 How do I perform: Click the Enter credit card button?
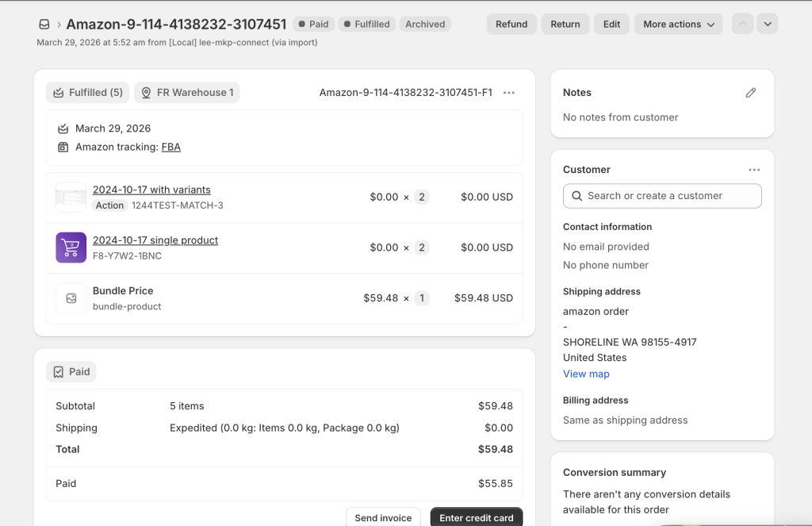click(x=476, y=517)
